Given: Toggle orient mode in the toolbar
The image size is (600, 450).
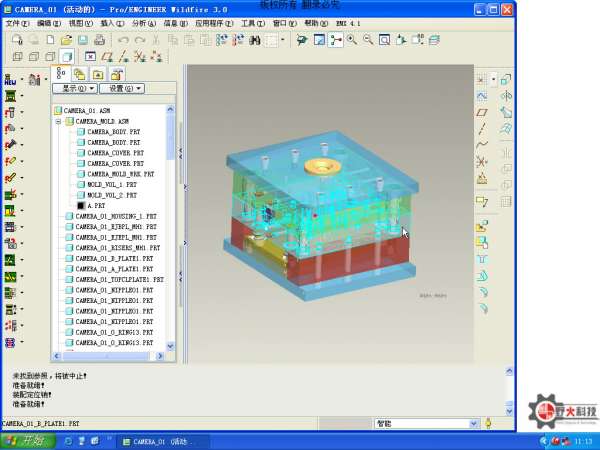Looking at the screenshot, I should coord(303,40).
